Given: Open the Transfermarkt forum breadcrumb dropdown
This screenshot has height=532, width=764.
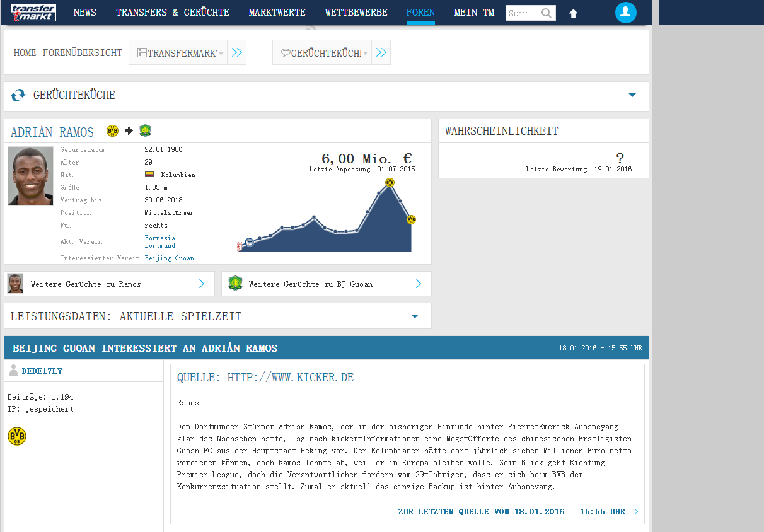Looking at the screenshot, I should pos(178,53).
